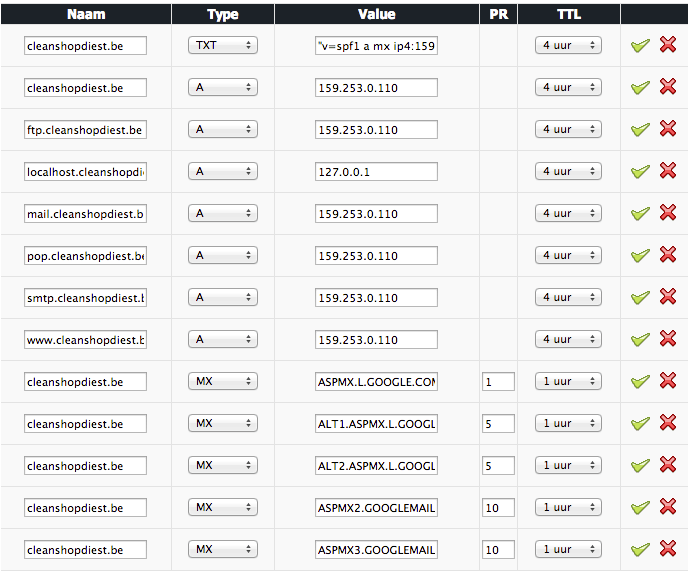
Task: Delete the ASPMX.L.GOOGLE.COM MX record
Action: point(668,381)
